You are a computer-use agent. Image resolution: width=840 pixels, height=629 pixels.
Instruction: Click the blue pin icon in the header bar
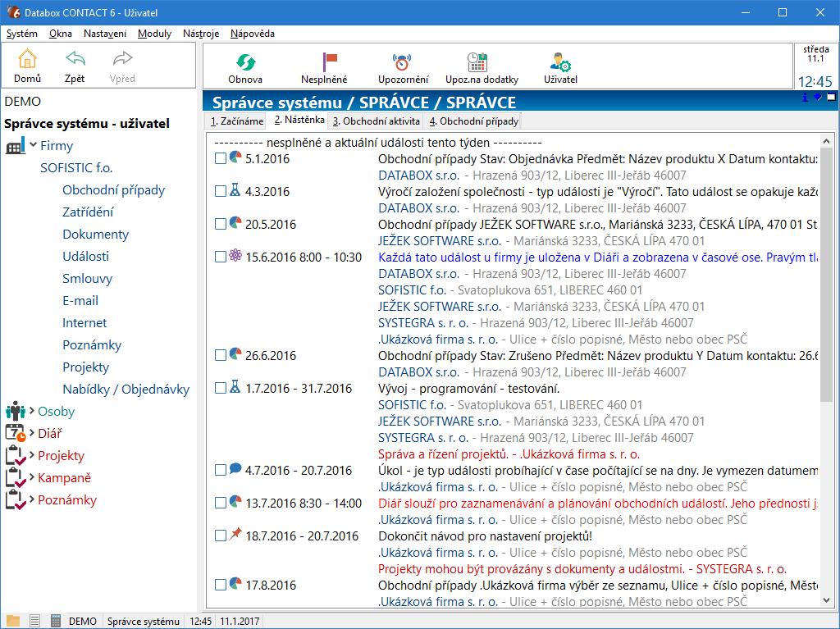818,97
